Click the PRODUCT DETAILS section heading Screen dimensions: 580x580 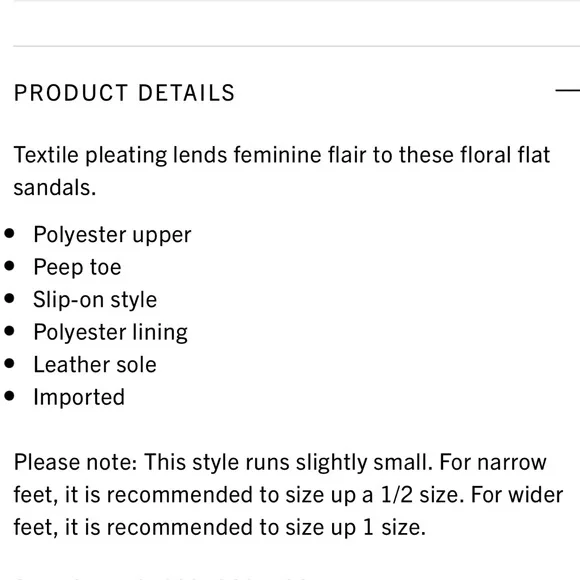click(124, 92)
